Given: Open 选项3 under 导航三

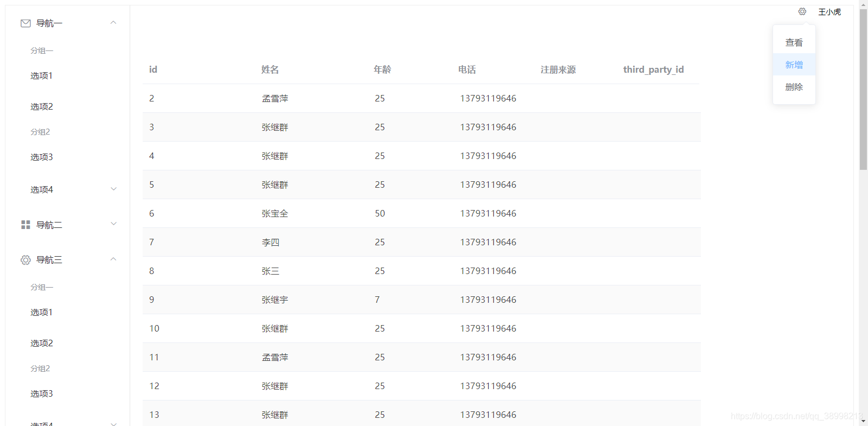Looking at the screenshot, I should [x=42, y=394].
